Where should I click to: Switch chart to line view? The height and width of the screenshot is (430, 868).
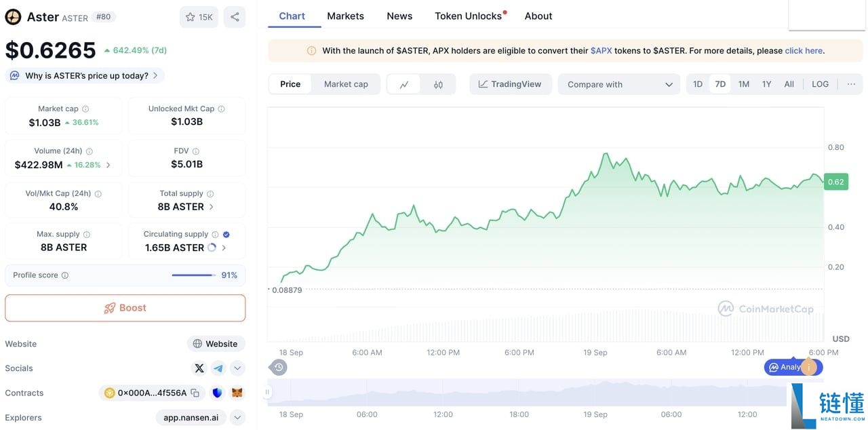[404, 84]
